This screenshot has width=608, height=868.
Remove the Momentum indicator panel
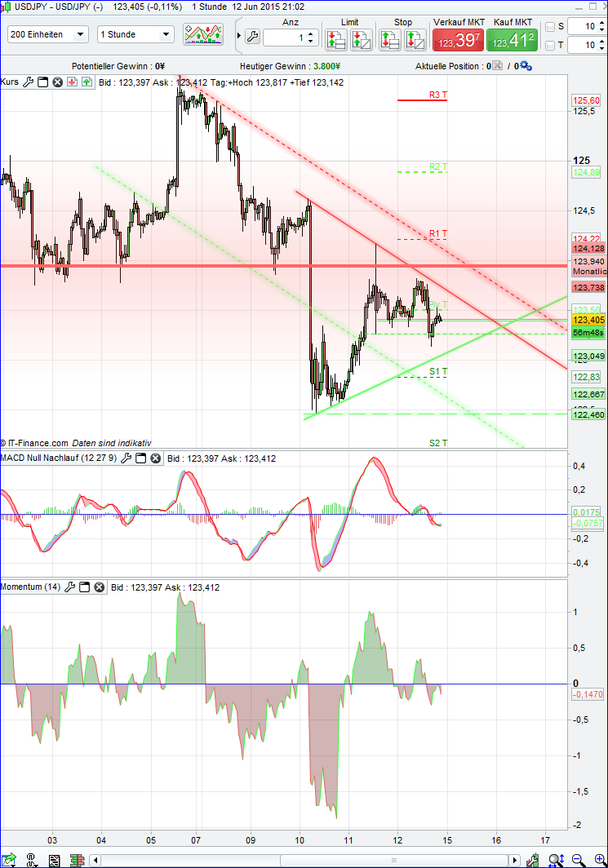(x=99, y=587)
